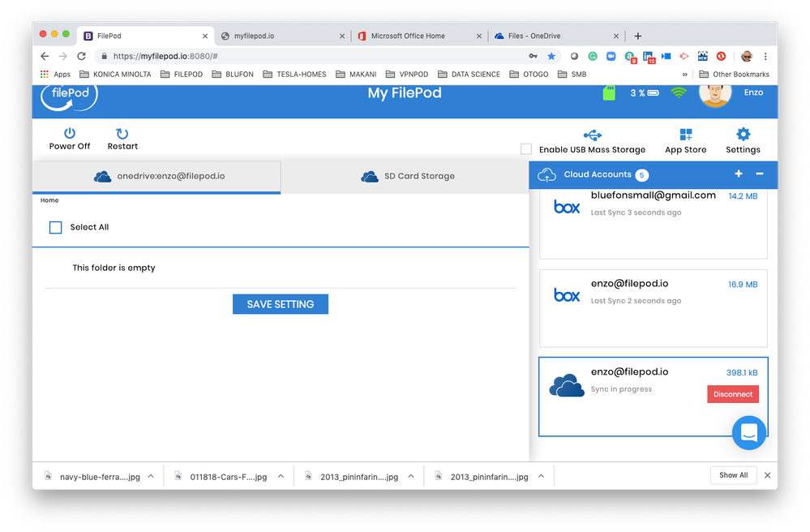Click the 14.2 MB size value
Screen dimensions: 810x532
743,196
